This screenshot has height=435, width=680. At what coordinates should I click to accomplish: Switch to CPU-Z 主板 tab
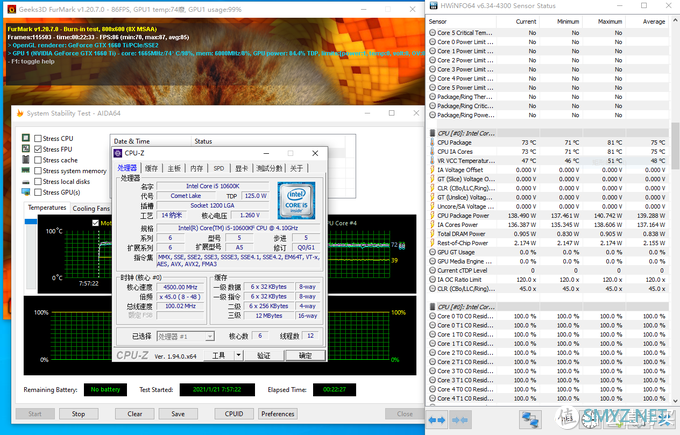coord(174,168)
